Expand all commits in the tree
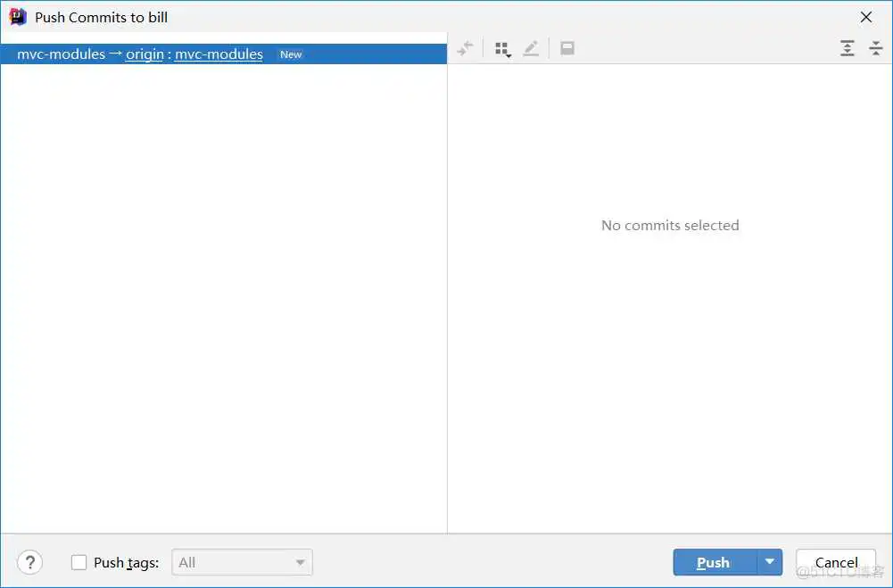The width and height of the screenshot is (893, 588). pos(848,49)
